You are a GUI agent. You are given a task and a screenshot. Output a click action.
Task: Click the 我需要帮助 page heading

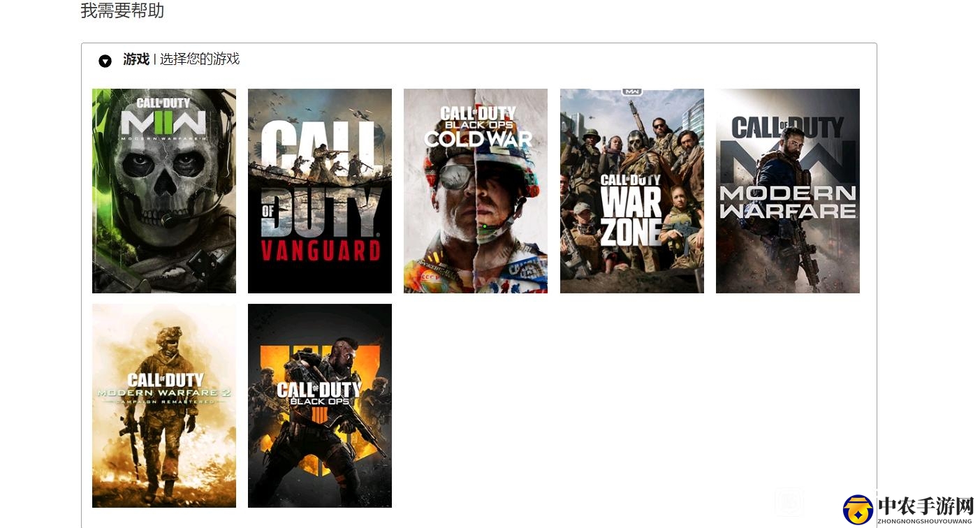122,10
